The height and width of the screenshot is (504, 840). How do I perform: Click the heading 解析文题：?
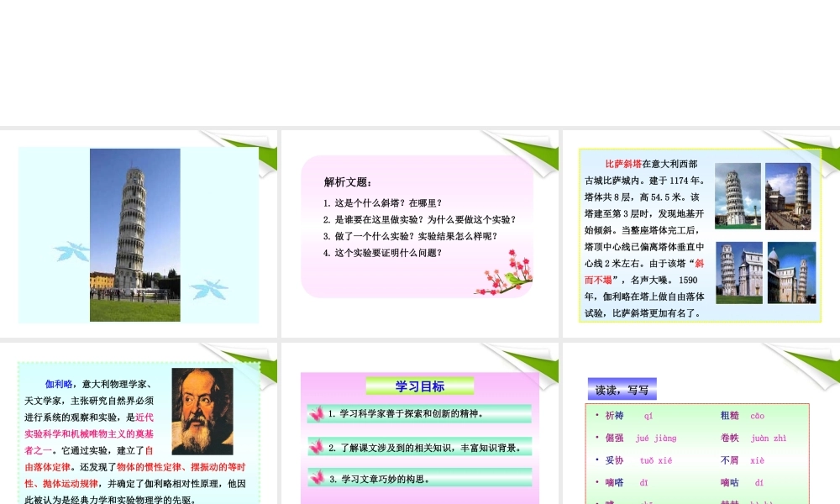pyautogui.click(x=348, y=182)
